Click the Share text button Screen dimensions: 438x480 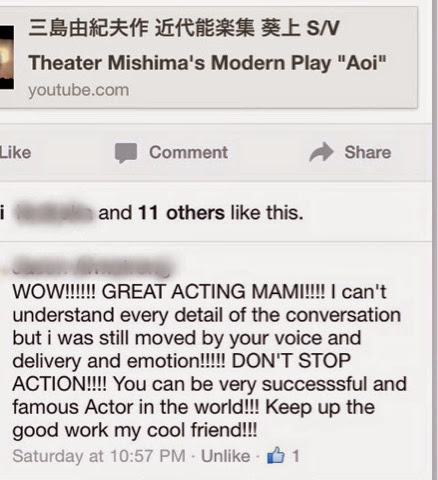coord(368,152)
